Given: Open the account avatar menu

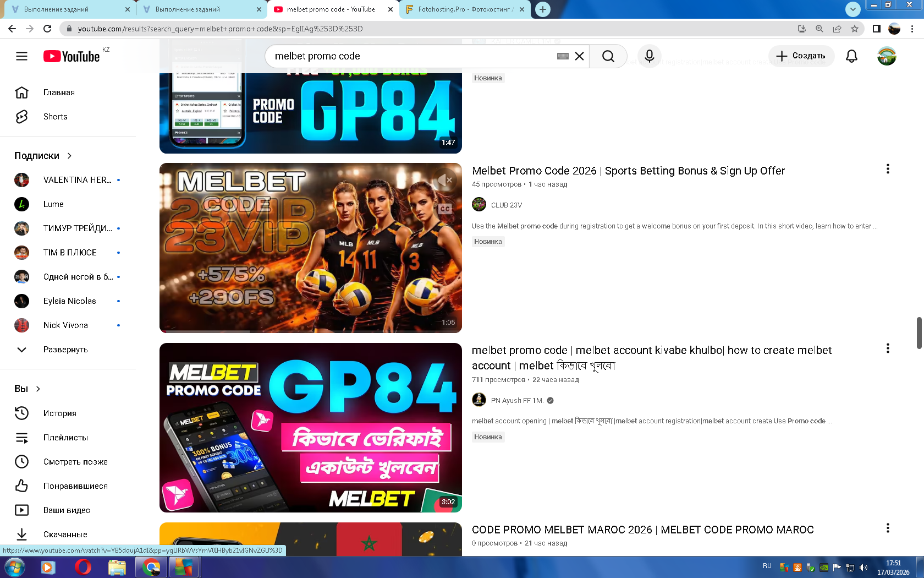Looking at the screenshot, I should (887, 56).
